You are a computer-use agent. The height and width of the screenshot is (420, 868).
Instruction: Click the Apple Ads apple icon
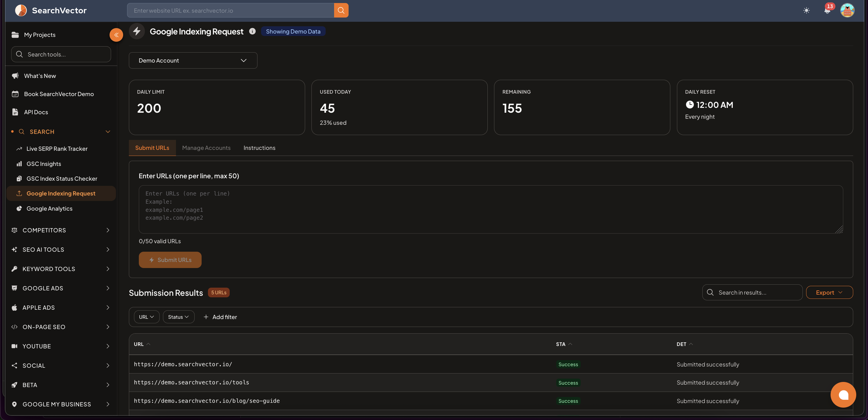[x=14, y=308]
